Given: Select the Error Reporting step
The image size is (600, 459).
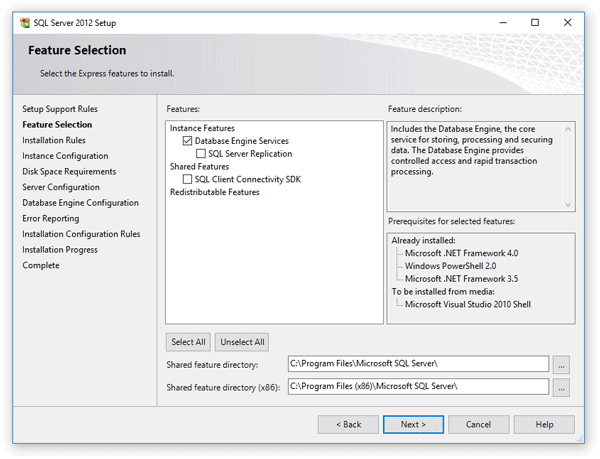Looking at the screenshot, I should coord(51,218).
